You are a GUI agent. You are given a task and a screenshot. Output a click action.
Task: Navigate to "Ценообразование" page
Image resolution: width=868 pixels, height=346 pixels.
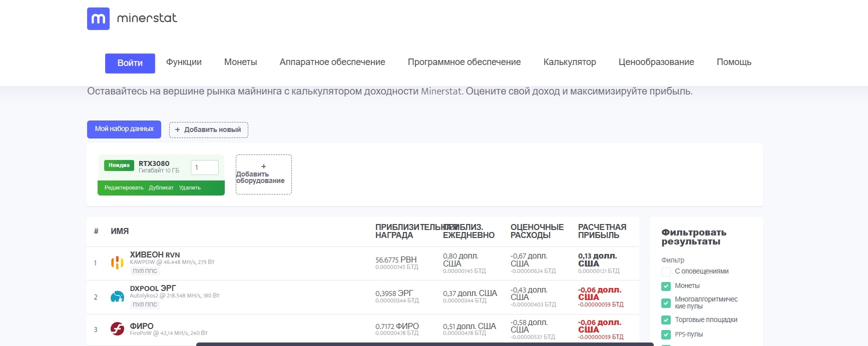tap(656, 62)
